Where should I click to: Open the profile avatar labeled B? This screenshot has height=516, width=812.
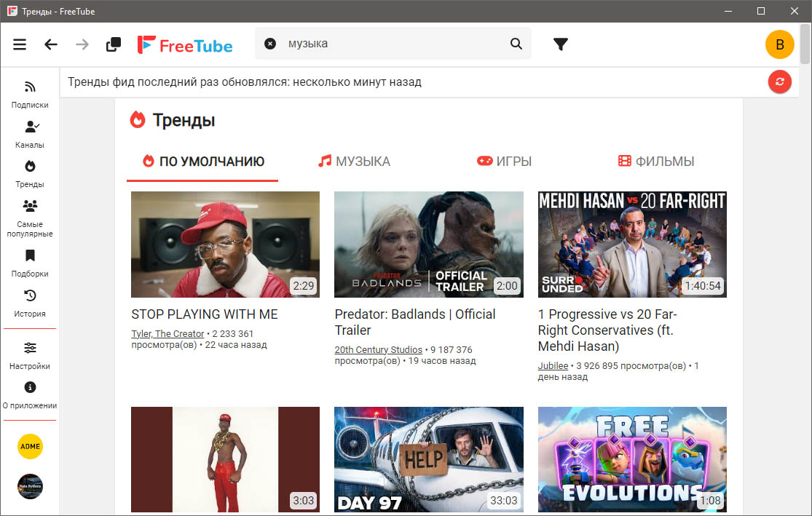pyautogui.click(x=779, y=44)
